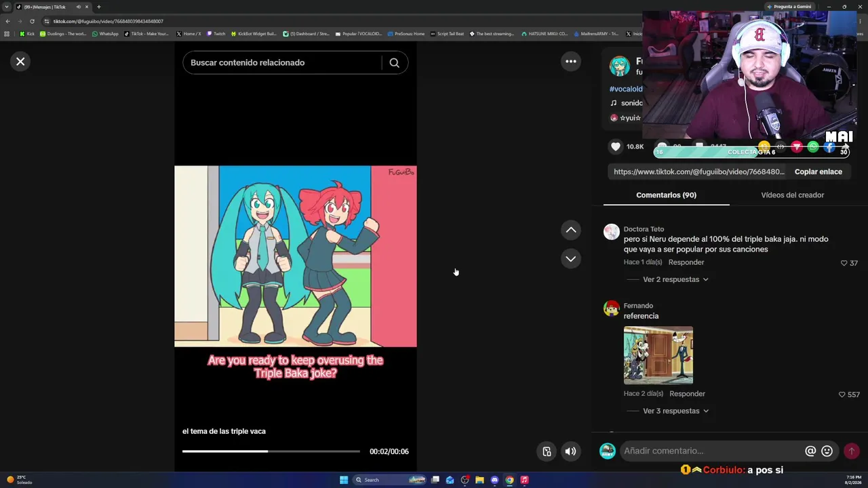Viewport: 868px width, 488px height.
Task: Toggle the auto-scroll icon beside volume
Action: coord(547,451)
